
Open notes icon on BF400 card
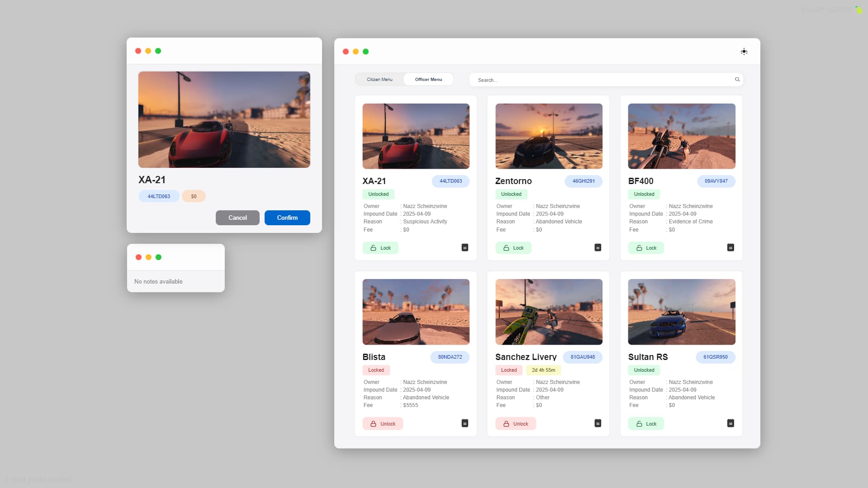(x=730, y=247)
